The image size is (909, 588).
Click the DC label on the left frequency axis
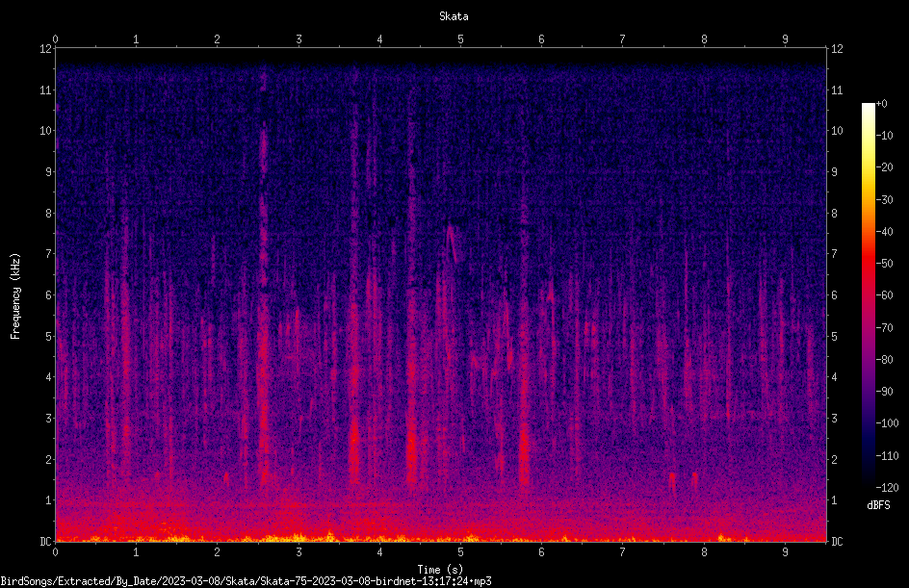[45, 541]
